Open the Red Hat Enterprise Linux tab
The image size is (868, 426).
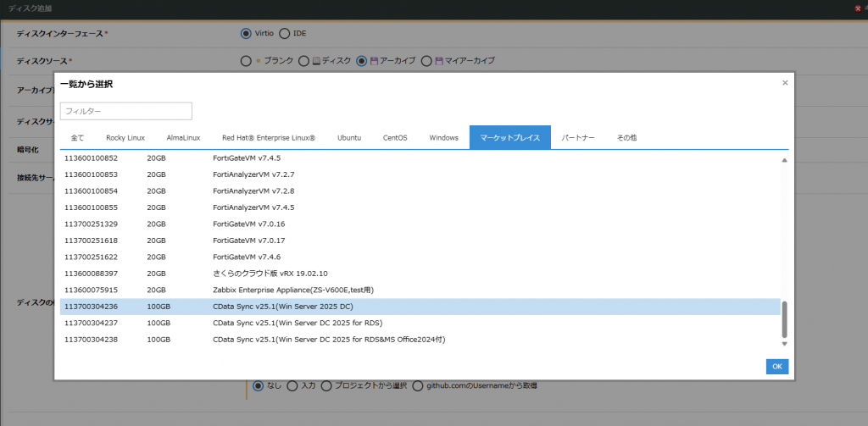click(269, 138)
